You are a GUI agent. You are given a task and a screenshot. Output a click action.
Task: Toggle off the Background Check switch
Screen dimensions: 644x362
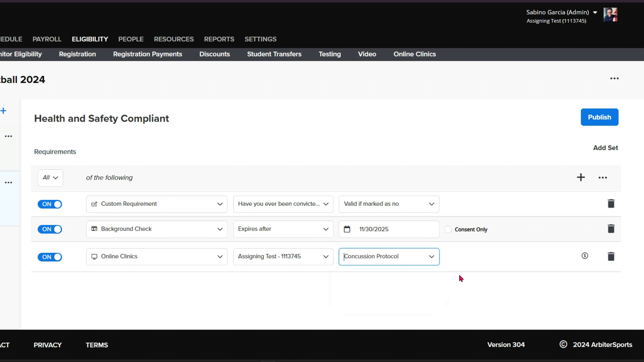pyautogui.click(x=50, y=229)
